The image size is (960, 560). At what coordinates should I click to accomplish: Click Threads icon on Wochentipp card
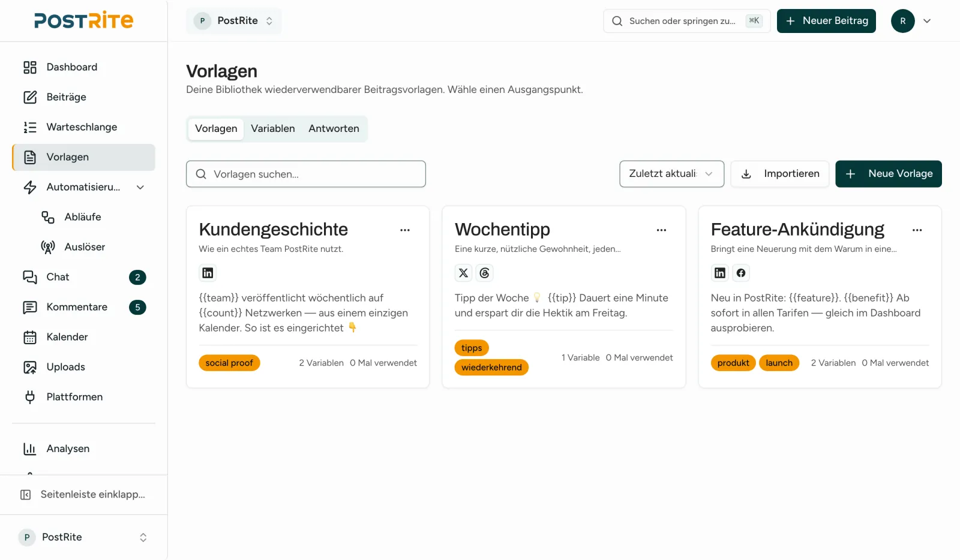pyautogui.click(x=485, y=273)
